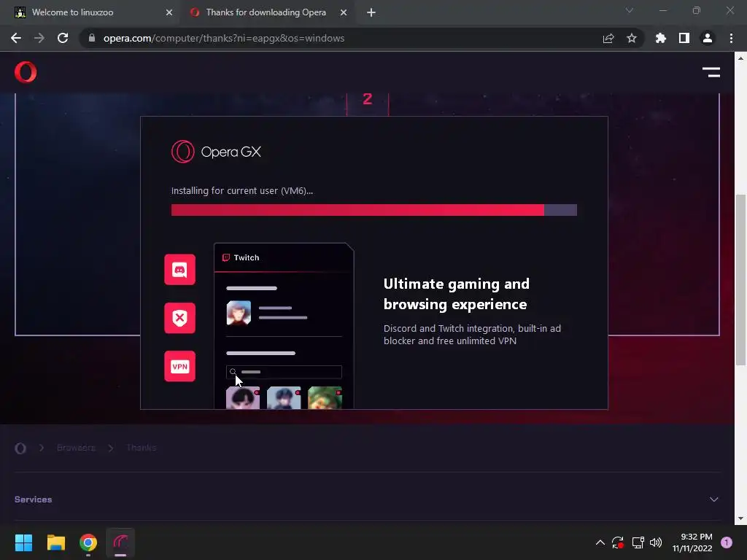Open File Explorer from taskbar
Image resolution: width=747 pixels, height=560 pixels.
pyautogui.click(x=55, y=542)
